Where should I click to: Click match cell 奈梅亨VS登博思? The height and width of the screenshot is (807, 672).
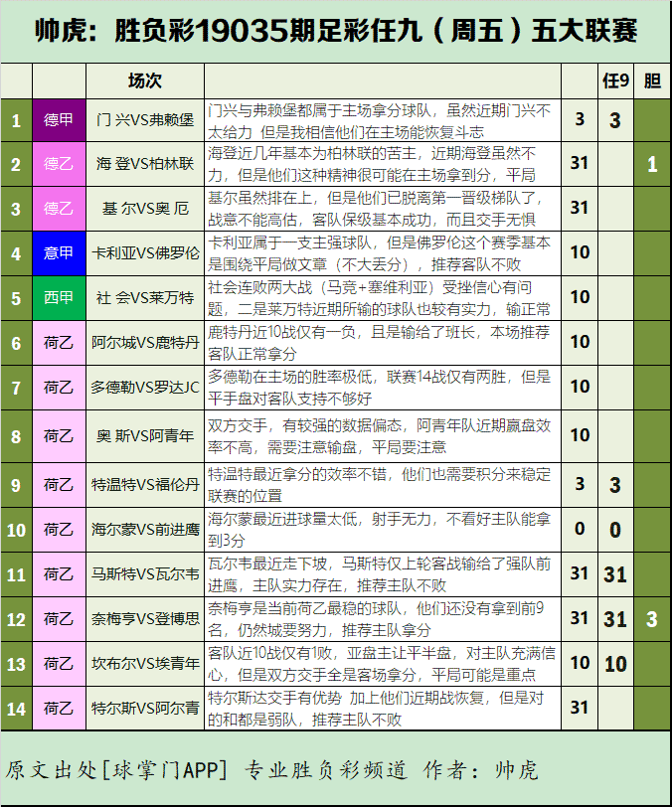pyautogui.click(x=145, y=619)
